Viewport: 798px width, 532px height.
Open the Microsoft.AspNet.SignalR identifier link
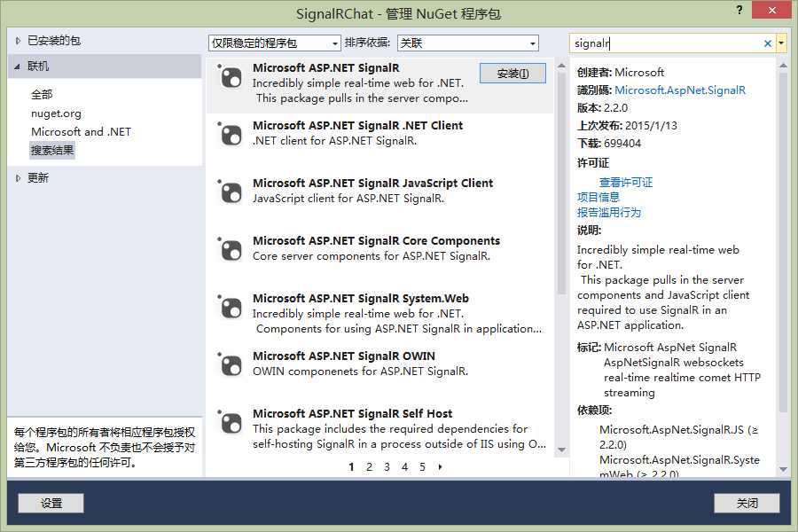point(680,90)
